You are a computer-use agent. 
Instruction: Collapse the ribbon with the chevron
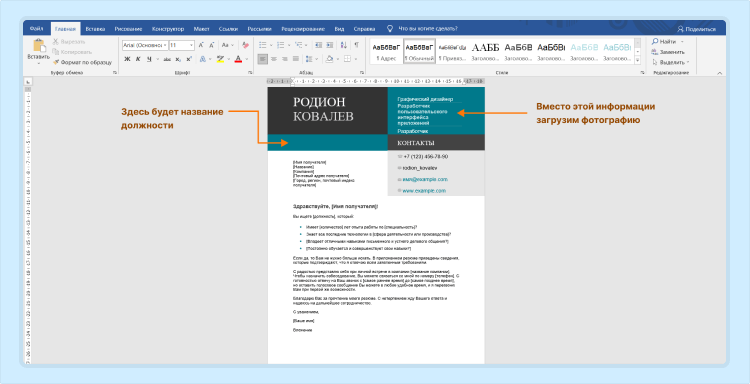(x=720, y=73)
